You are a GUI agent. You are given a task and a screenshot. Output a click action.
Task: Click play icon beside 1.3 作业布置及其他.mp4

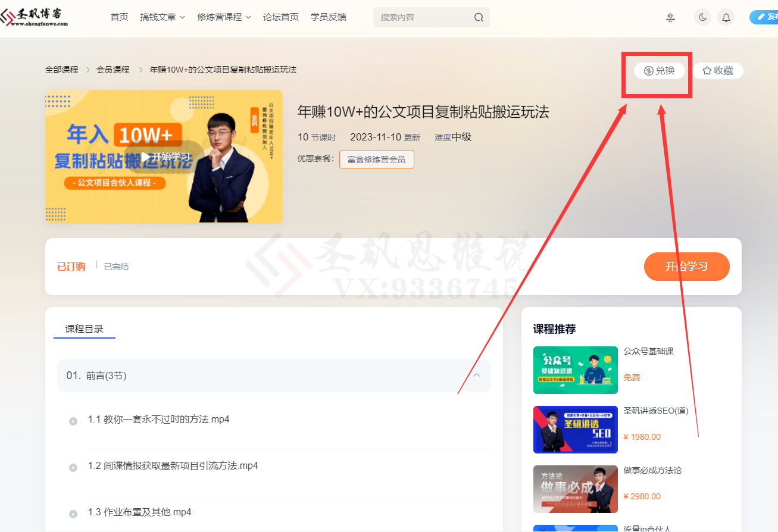(x=73, y=514)
